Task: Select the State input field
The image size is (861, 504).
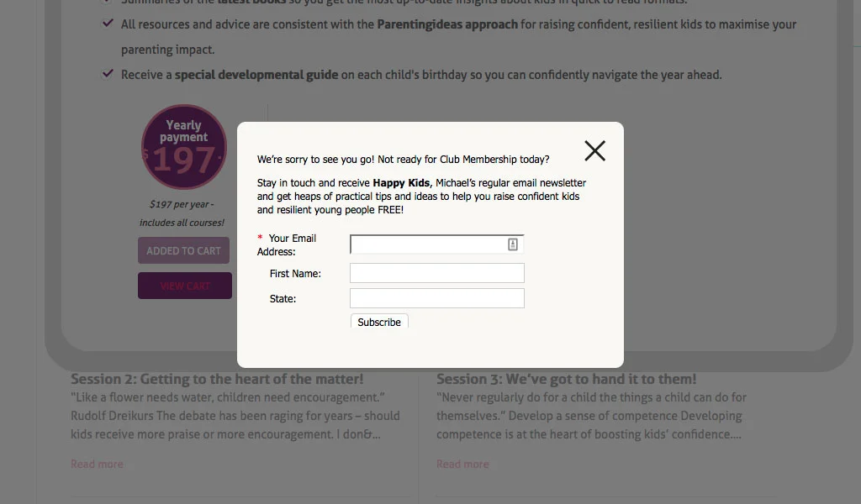Action: click(436, 298)
